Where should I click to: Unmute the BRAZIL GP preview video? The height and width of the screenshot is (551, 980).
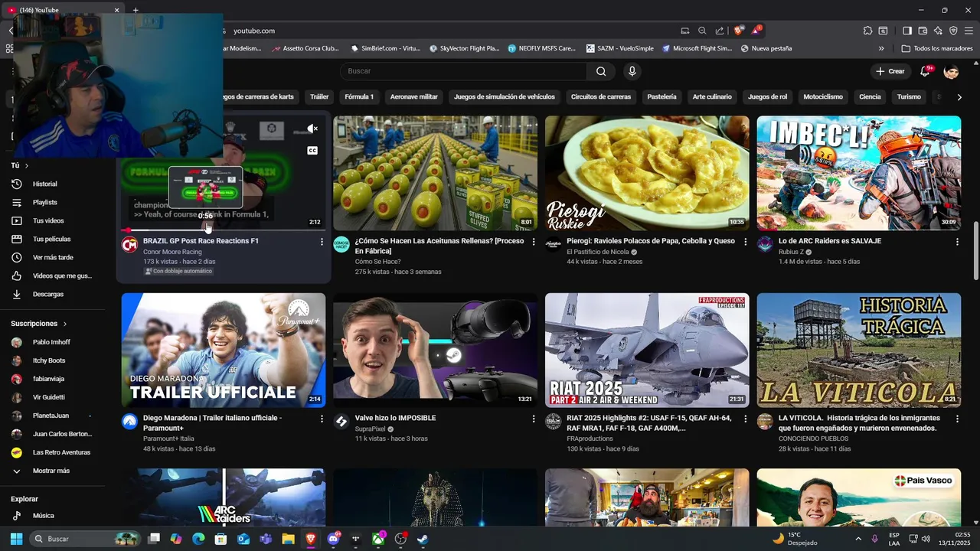(x=312, y=129)
